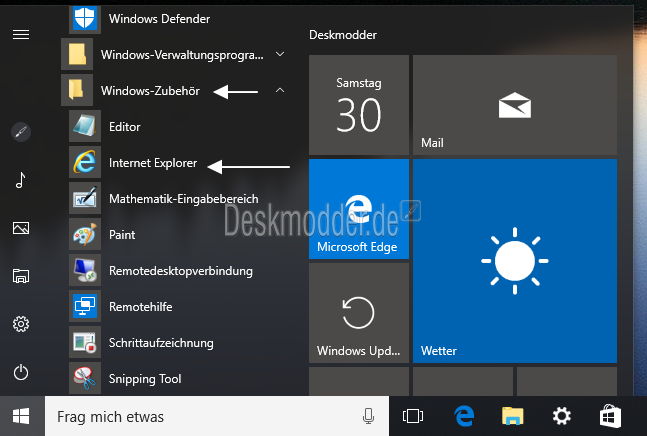Open the Schrittaufzeichnung icon
Screen dimensions: 647x436
[85, 342]
